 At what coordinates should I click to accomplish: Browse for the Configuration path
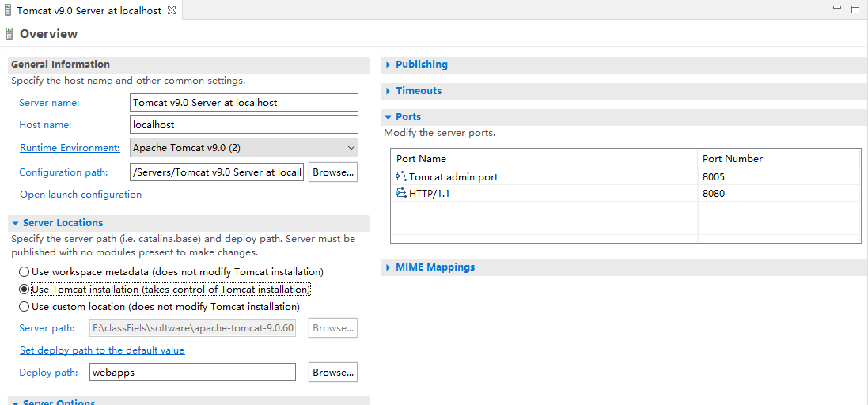pos(332,172)
